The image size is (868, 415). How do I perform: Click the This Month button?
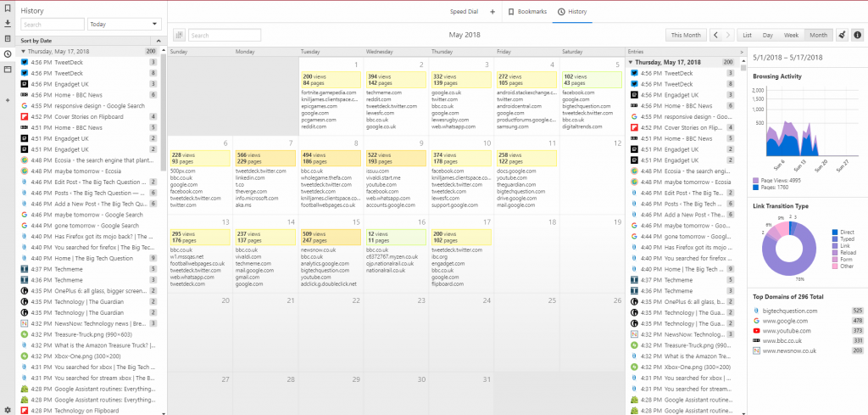pyautogui.click(x=686, y=35)
